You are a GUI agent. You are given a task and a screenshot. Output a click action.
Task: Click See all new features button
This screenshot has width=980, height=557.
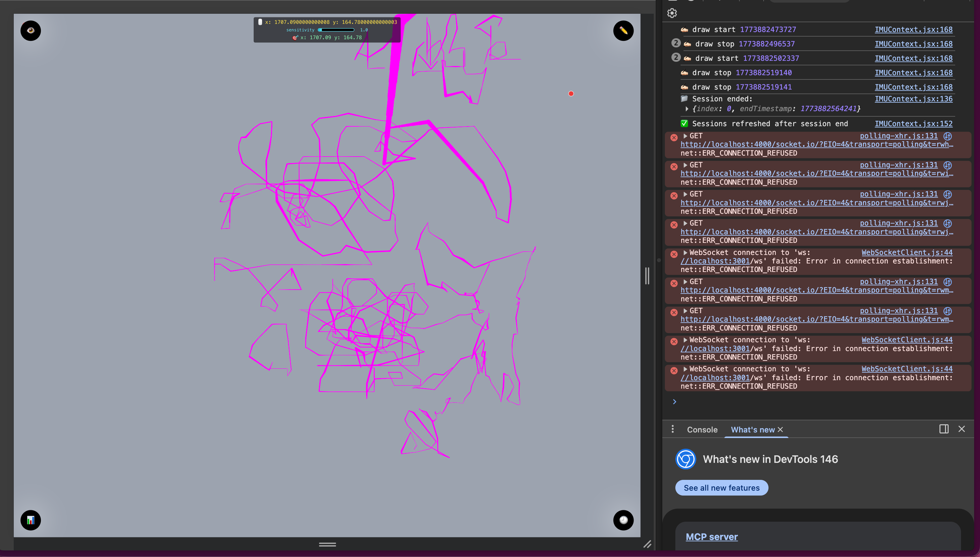coord(721,488)
